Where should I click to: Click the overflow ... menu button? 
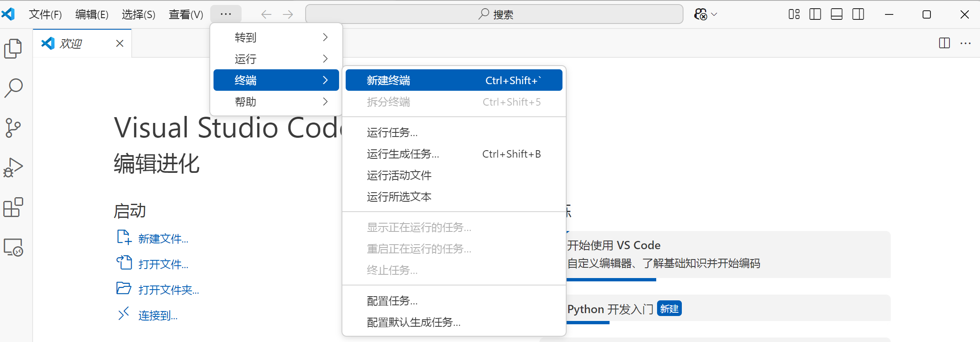(x=226, y=14)
